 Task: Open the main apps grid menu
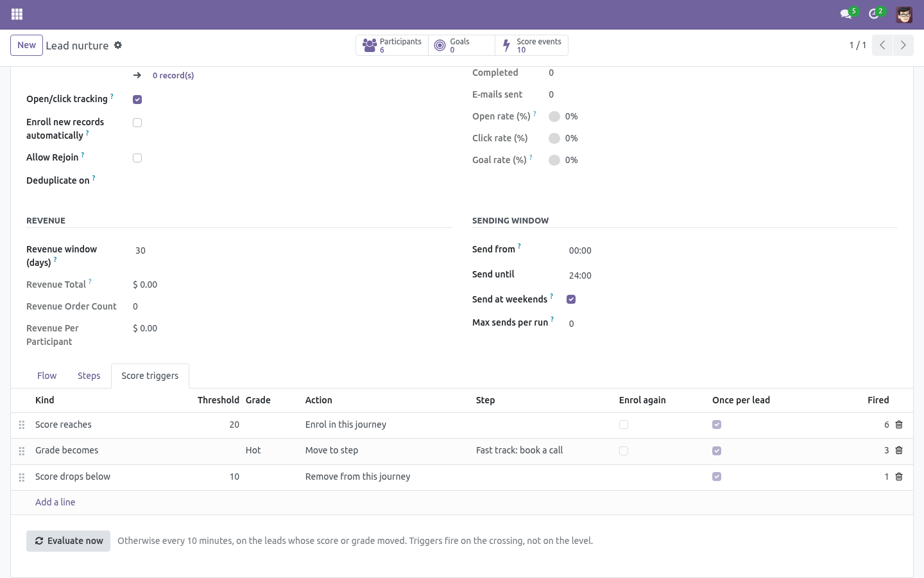[x=17, y=14]
